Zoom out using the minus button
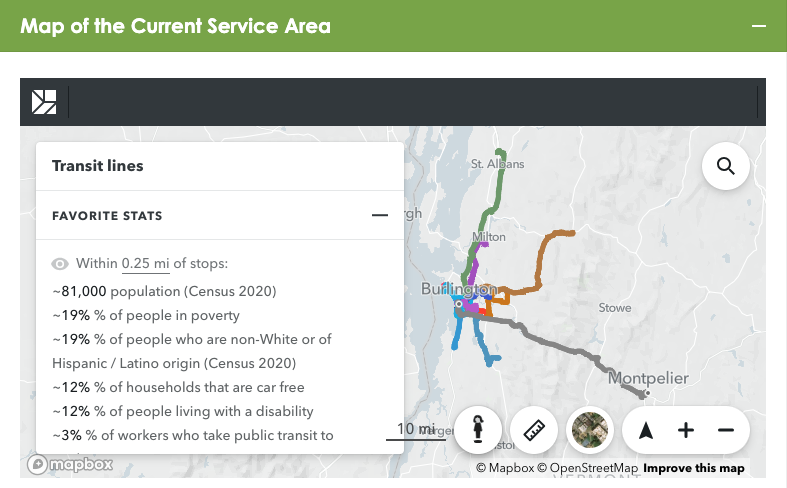Image resolution: width=787 pixels, height=488 pixels. pos(726,430)
